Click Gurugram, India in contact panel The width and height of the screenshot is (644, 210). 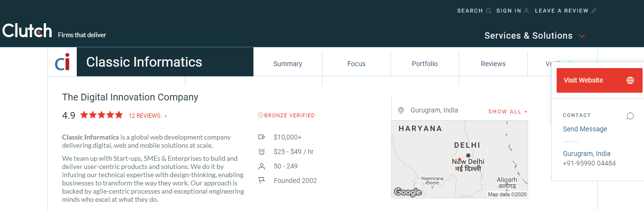(x=587, y=154)
